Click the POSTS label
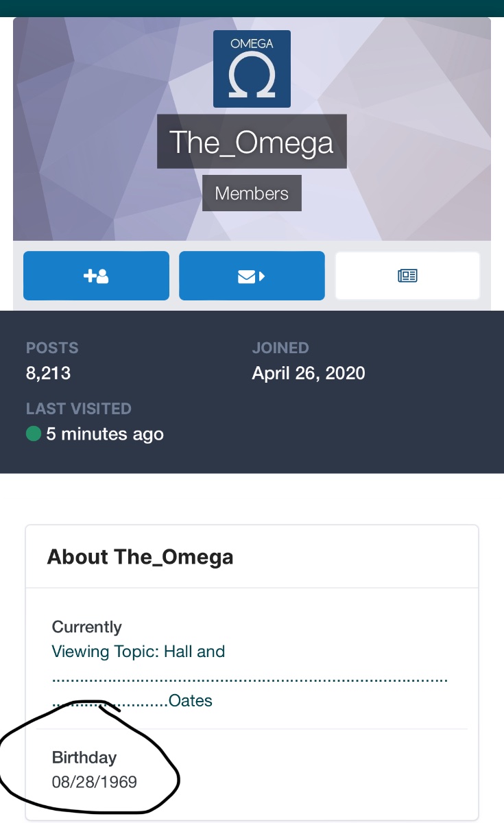The image size is (504, 823). 52,348
